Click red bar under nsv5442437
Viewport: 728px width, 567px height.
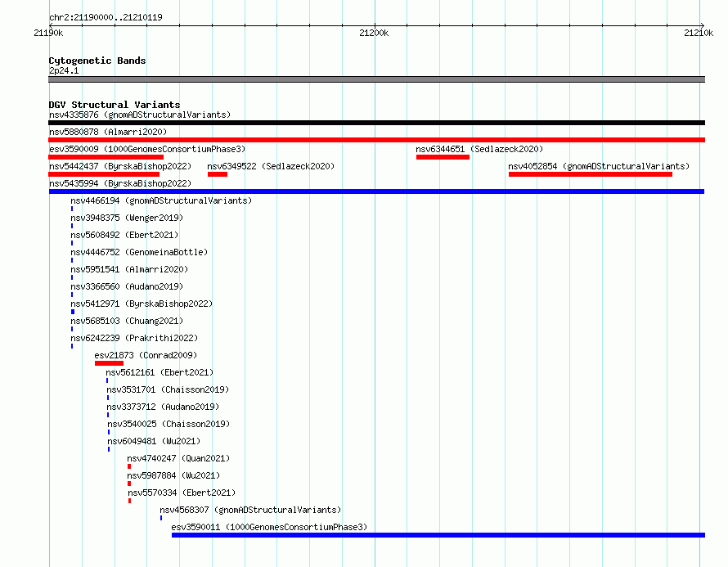point(104,174)
